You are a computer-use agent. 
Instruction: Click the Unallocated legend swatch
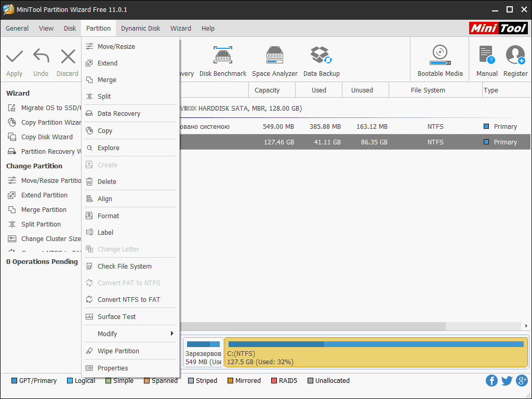tap(311, 381)
